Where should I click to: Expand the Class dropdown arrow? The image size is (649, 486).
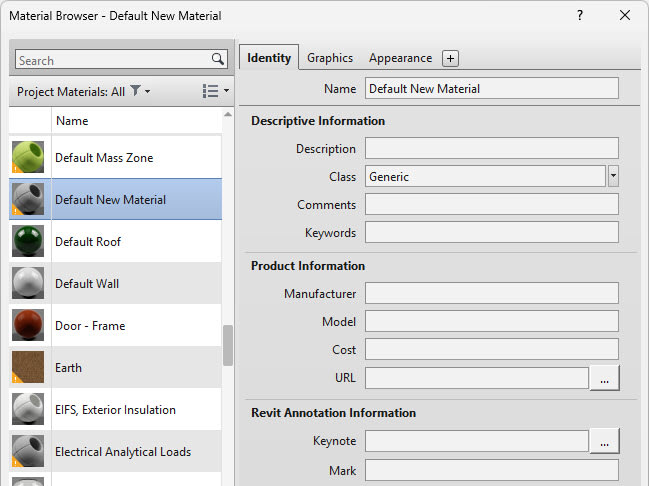(613, 177)
